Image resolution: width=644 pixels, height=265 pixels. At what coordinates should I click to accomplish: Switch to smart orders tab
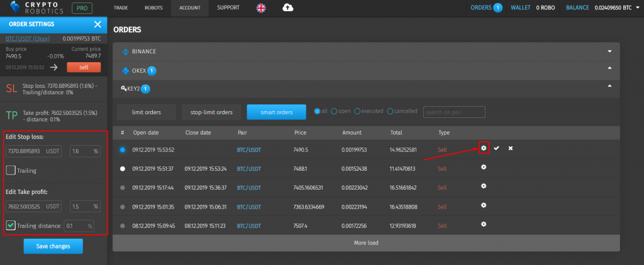277,112
